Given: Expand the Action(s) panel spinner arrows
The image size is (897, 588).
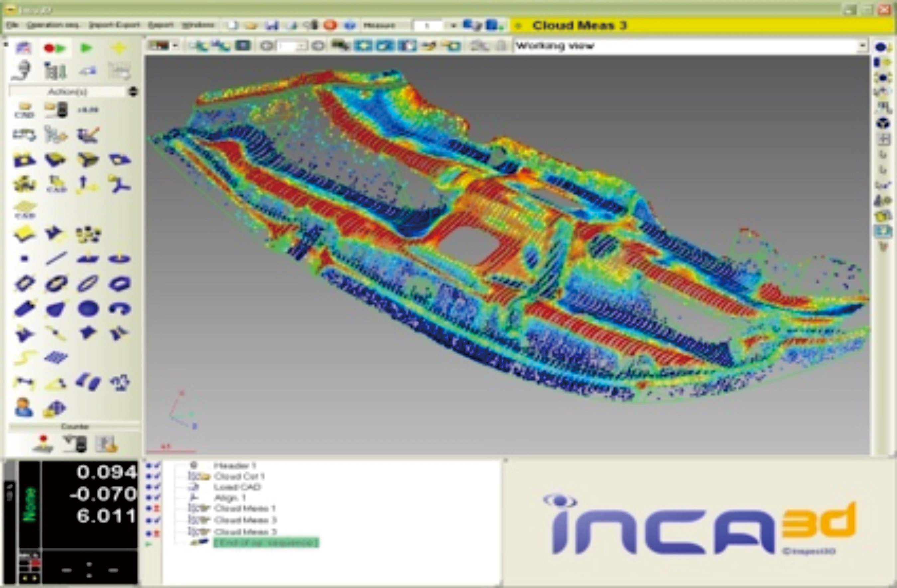Looking at the screenshot, I should [133, 92].
